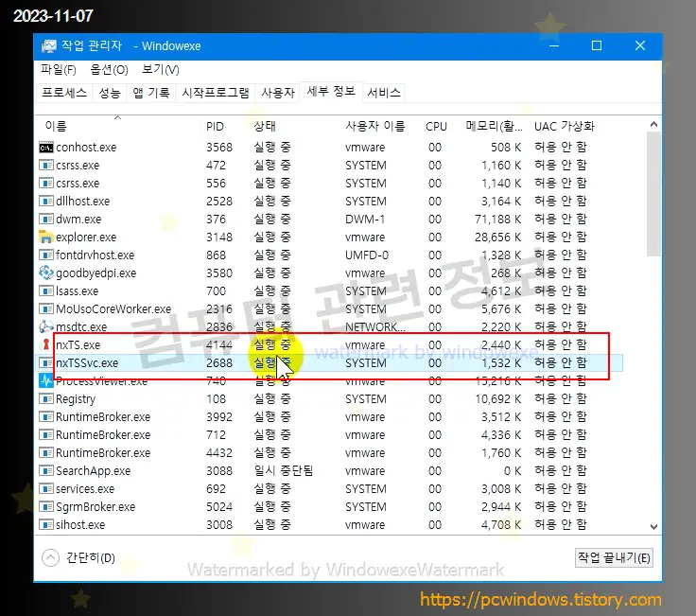Click the Registry process icon
This screenshot has height=616, width=696.
45,398
